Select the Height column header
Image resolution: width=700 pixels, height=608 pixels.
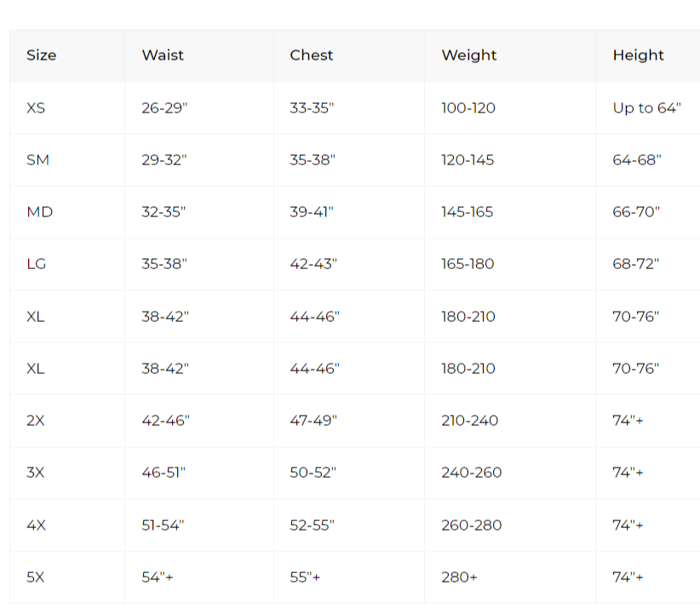[638, 55]
